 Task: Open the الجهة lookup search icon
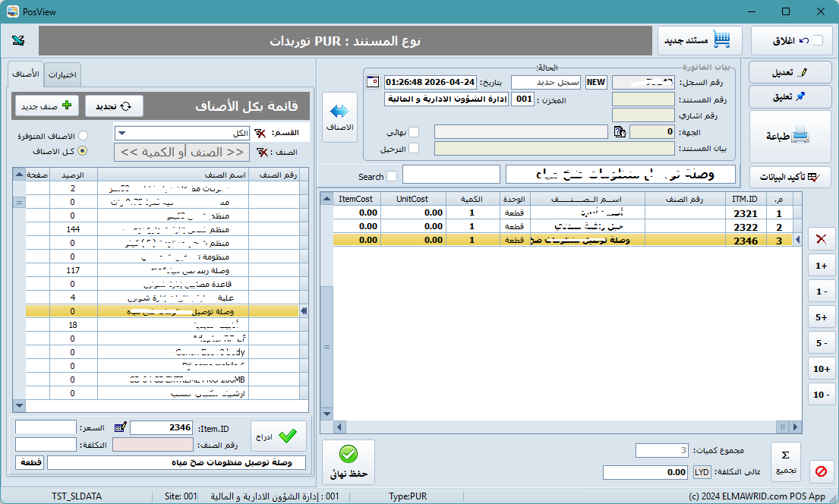620,131
